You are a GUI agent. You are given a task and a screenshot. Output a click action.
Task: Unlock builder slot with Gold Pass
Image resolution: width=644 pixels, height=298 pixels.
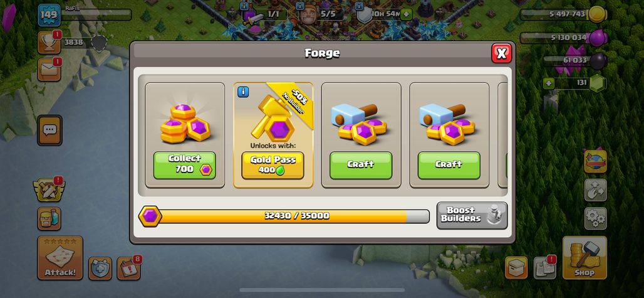(x=273, y=165)
